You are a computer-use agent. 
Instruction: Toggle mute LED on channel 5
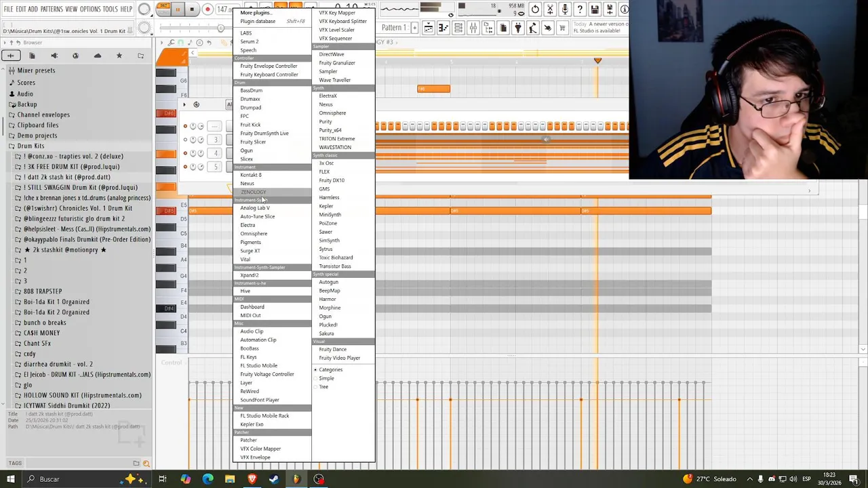(x=185, y=166)
